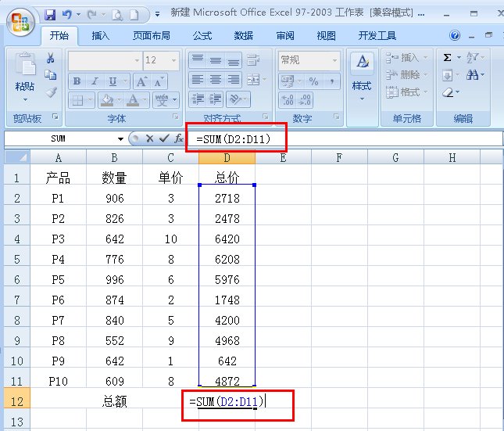This screenshot has width=504, height=431.
Task: Expand the font name dropdown
Action: 137,60
